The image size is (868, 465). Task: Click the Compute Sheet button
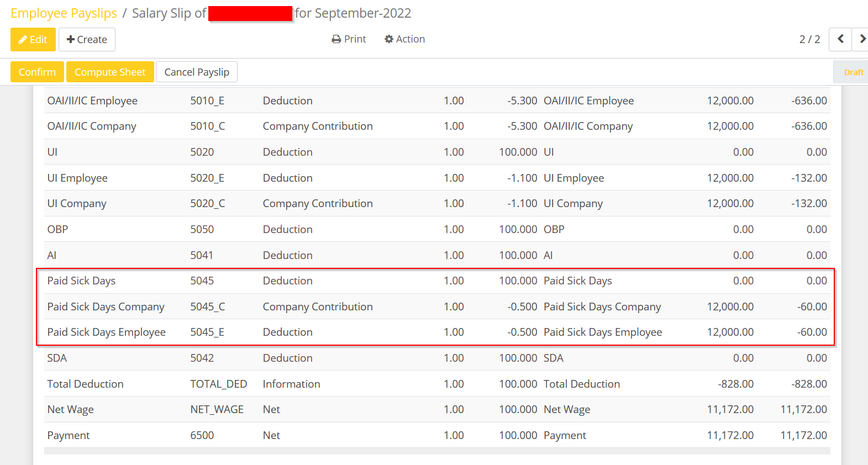(110, 72)
